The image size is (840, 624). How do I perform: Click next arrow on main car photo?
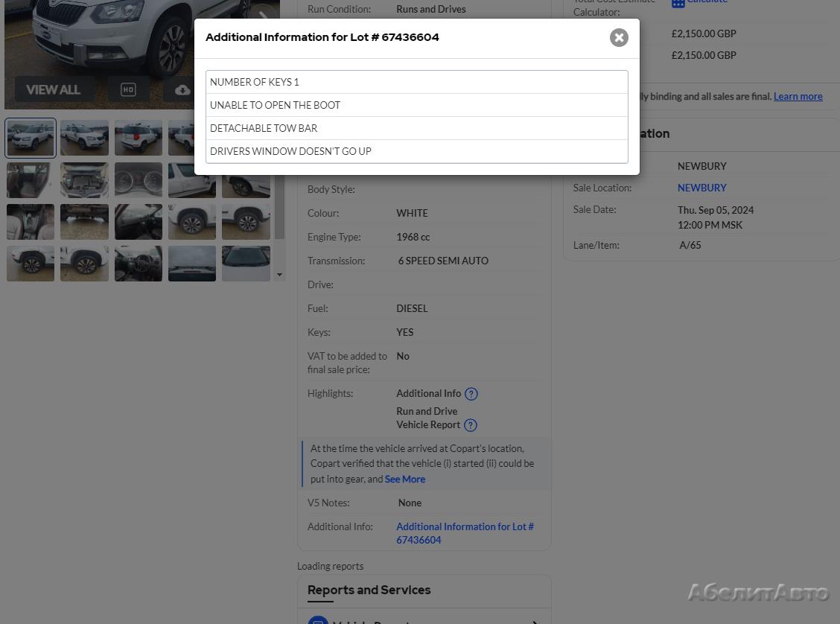(x=262, y=15)
